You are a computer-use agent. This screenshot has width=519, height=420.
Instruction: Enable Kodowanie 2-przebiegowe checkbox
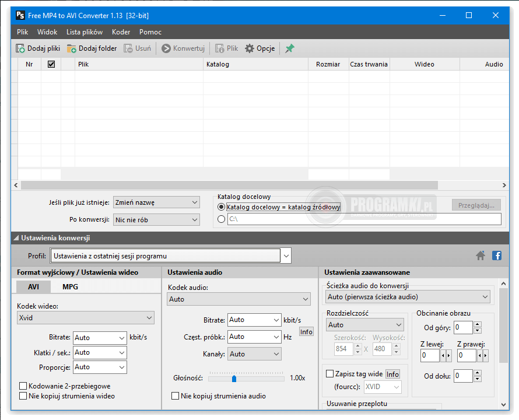(23, 386)
